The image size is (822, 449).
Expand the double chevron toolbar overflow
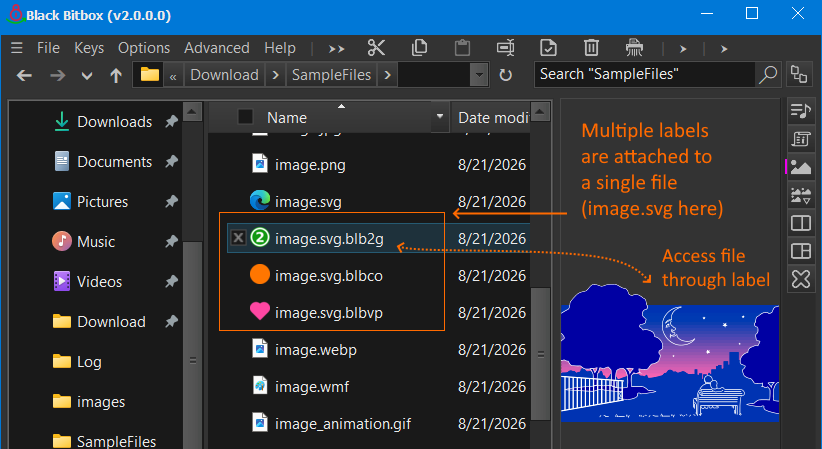(337, 49)
